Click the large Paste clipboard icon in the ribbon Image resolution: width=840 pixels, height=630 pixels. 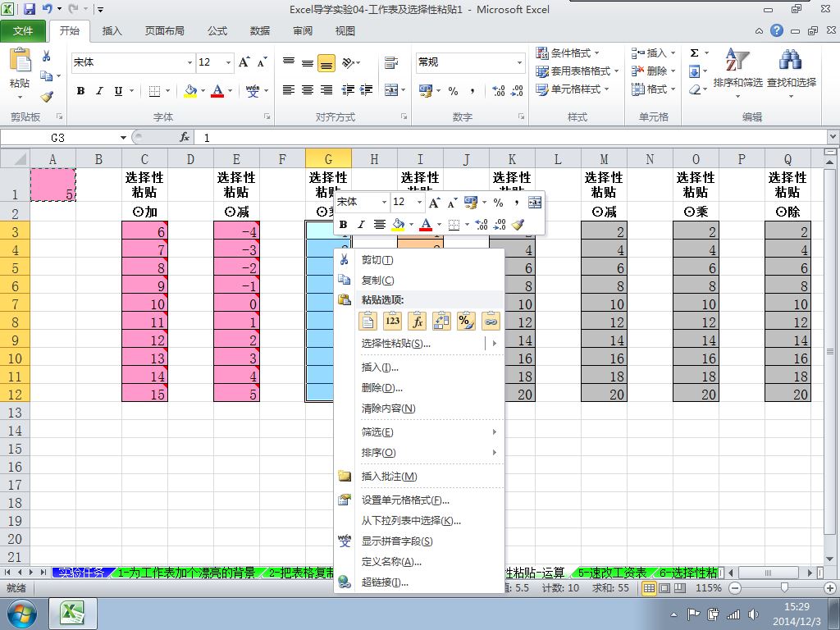(20, 61)
